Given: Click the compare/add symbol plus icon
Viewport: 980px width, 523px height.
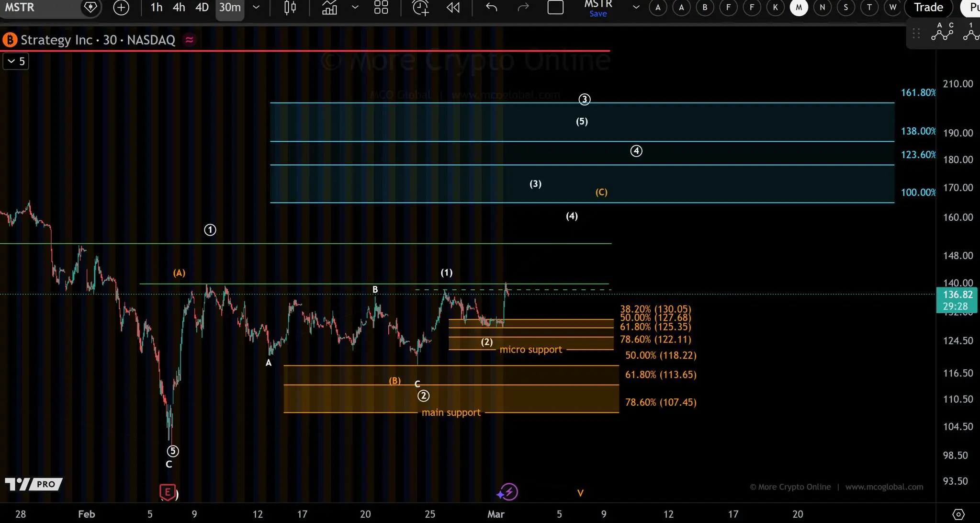Looking at the screenshot, I should click(x=121, y=7).
